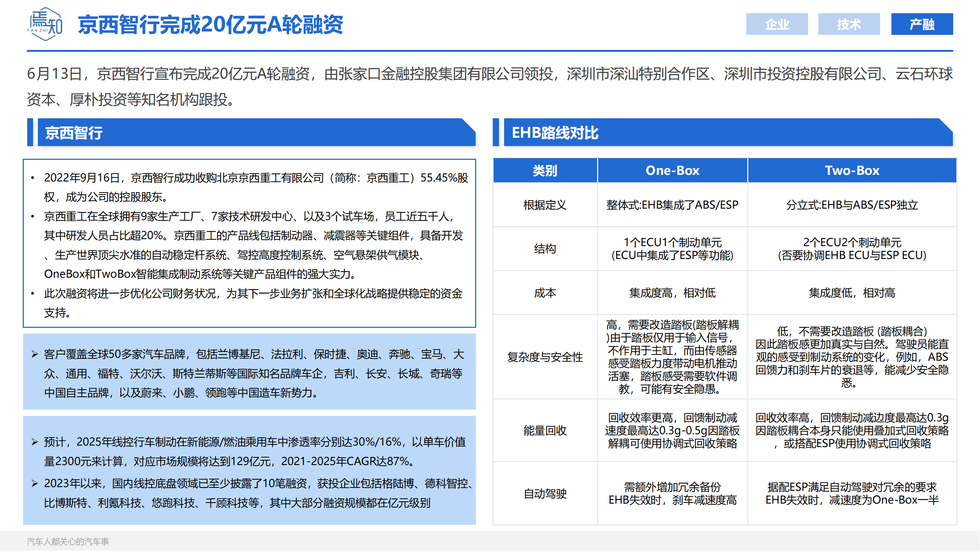Click the bullet starting 2022年9月16日

pyautogui.click(x=256, y=187)
